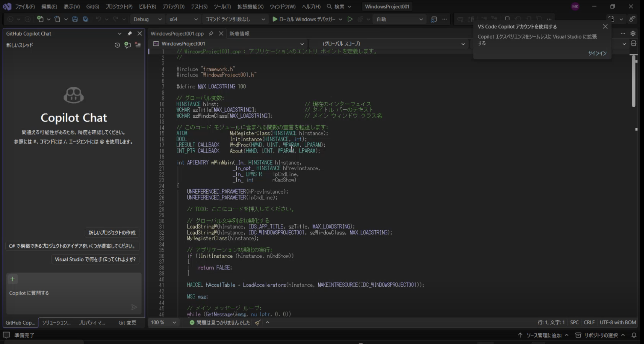Pin the WindowsProject001.cpp tab
This screenshot has height=344, width=644.
(x=211, y=34)
